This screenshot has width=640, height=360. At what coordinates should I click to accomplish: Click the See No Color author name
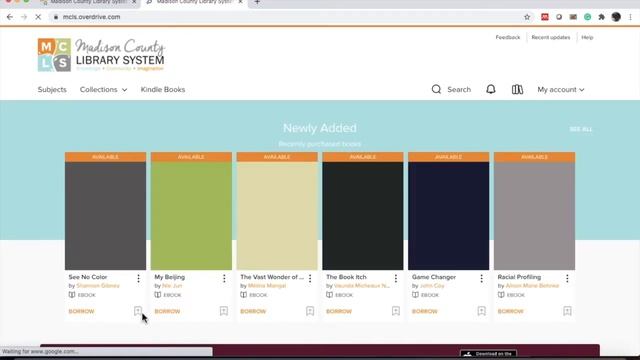pyautogui.click(x=98, y=286)
